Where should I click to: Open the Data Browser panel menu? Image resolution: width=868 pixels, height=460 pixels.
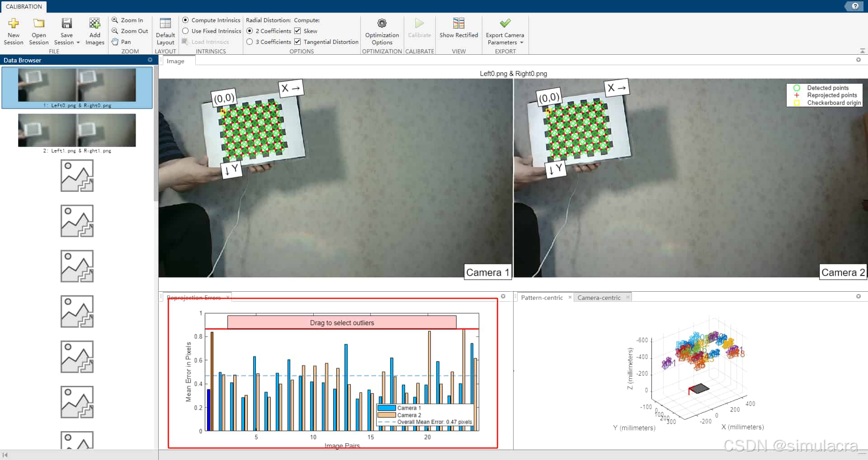(x=150, y=60)
